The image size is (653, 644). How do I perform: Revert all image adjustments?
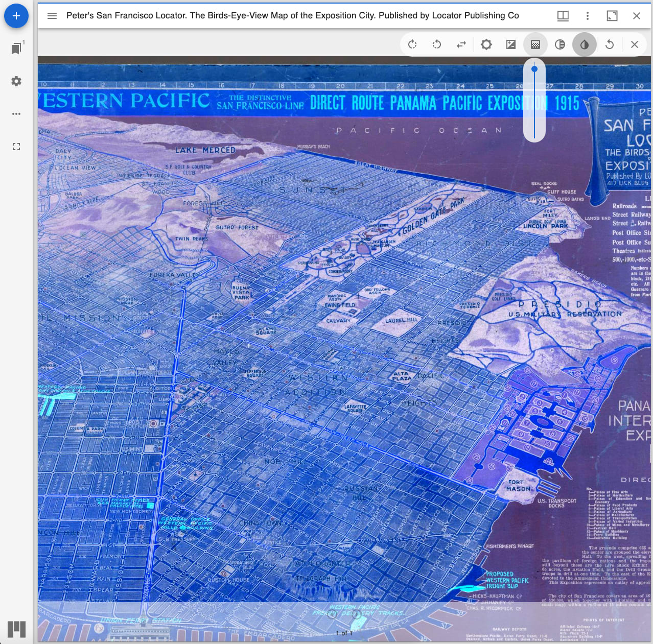[609, 44]
